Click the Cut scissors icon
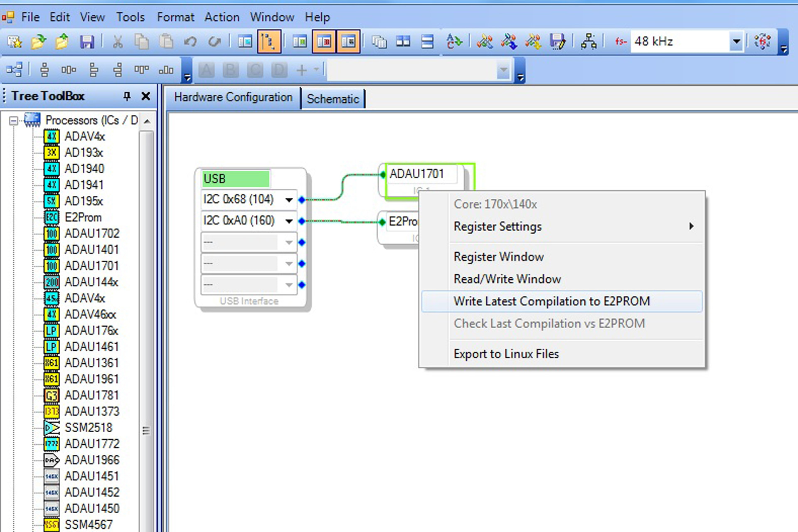Image resolution: width=798 pixels, height=532 pixels. pyautogui.click(x=118, y=42)
